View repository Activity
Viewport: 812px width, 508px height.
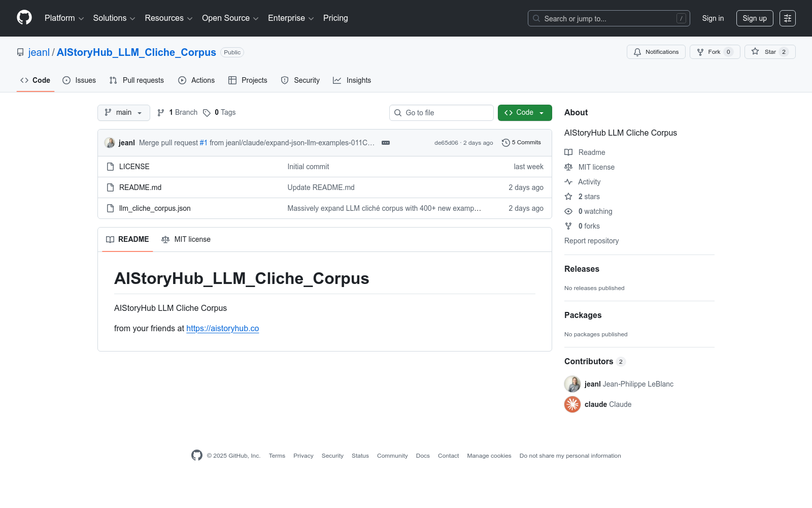583,182
